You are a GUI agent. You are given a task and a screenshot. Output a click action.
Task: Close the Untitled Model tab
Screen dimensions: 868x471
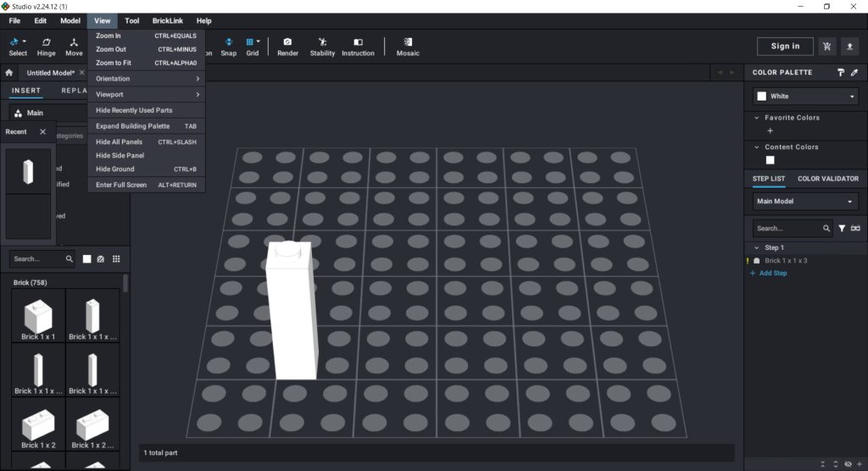[81, 73]
